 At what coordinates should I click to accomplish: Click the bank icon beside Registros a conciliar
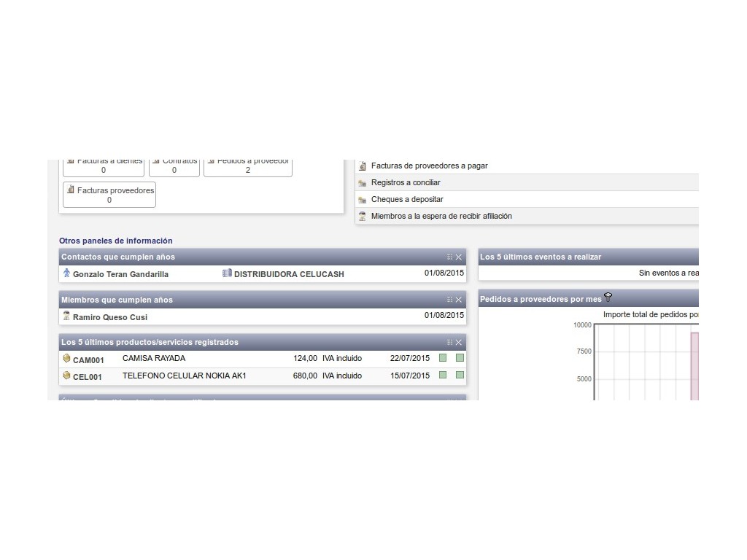pyautogui.click(x=363, y=183)
